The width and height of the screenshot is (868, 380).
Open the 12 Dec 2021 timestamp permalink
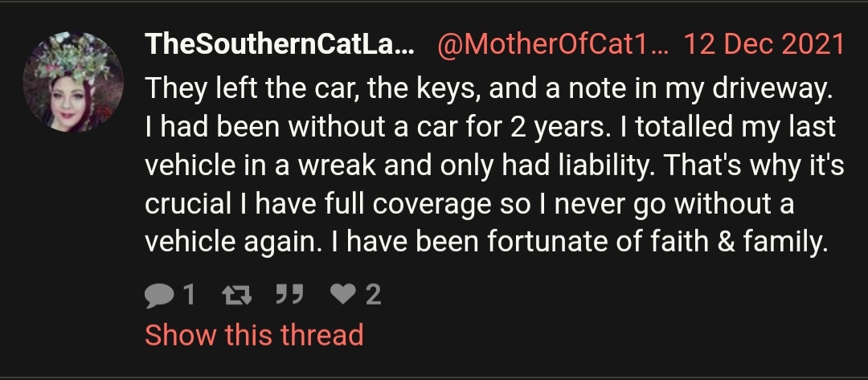pos(763,45)
